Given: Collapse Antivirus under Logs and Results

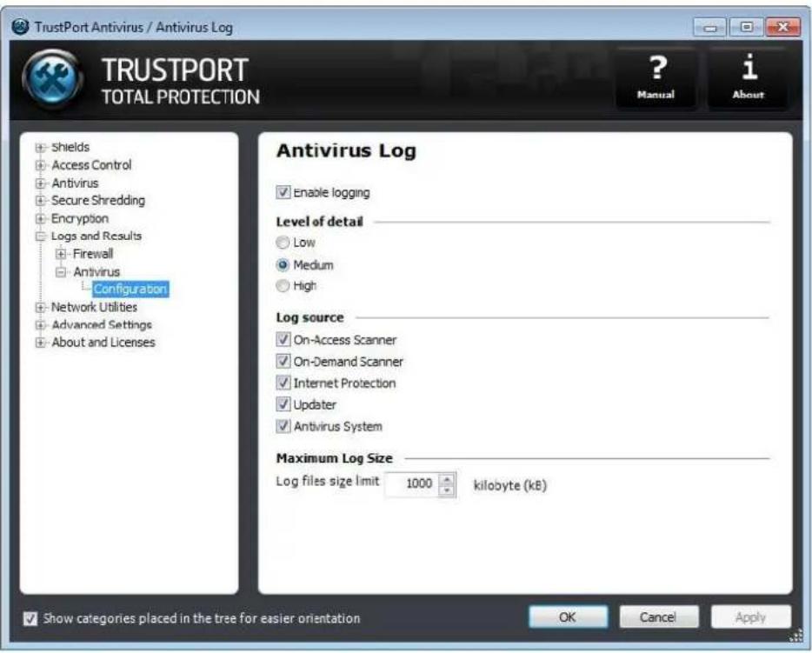Looking at the screenshot, I should pos(61,272).
